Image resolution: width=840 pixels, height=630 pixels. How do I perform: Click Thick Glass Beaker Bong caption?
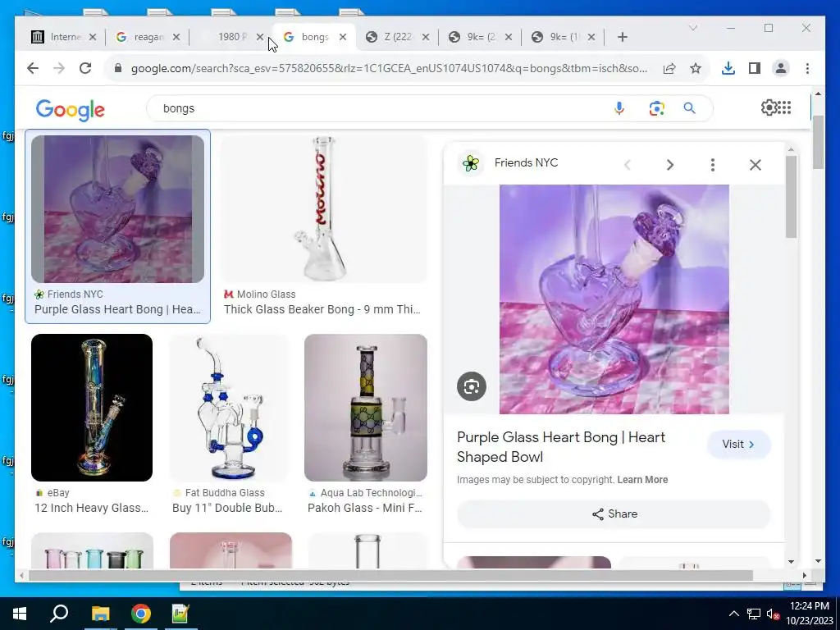pos(322,309)
